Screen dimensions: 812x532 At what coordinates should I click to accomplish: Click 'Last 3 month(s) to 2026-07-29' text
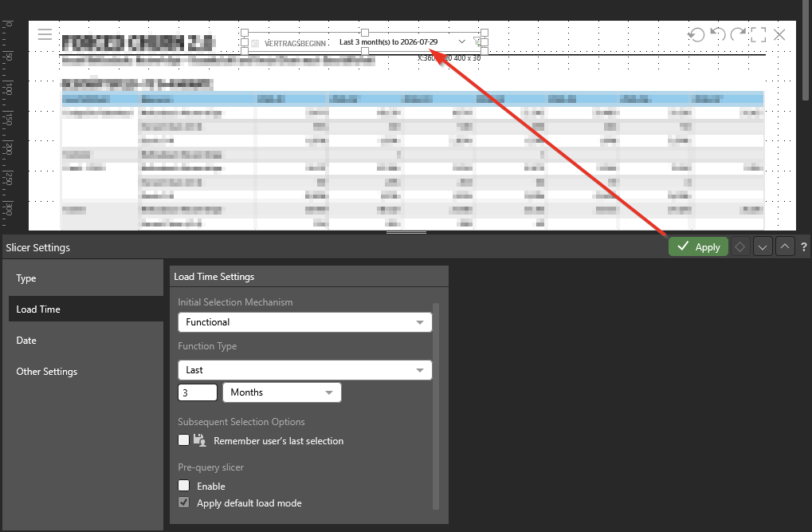point(388,41)
